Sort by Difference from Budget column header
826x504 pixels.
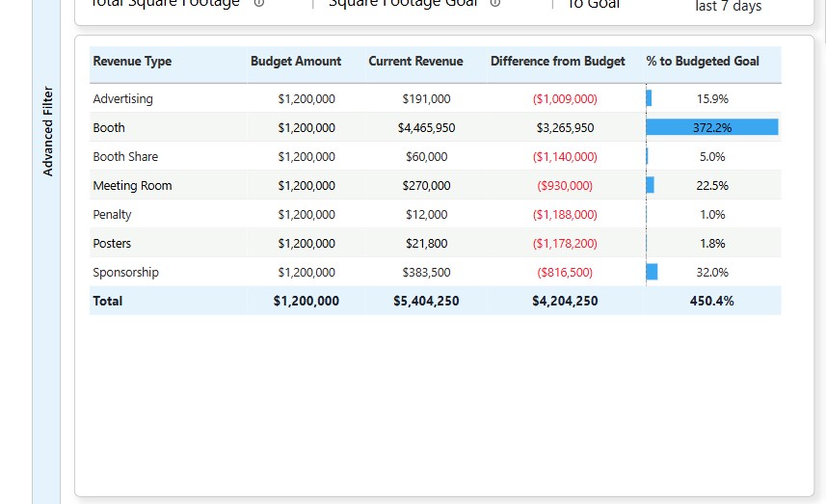(558, 61)
